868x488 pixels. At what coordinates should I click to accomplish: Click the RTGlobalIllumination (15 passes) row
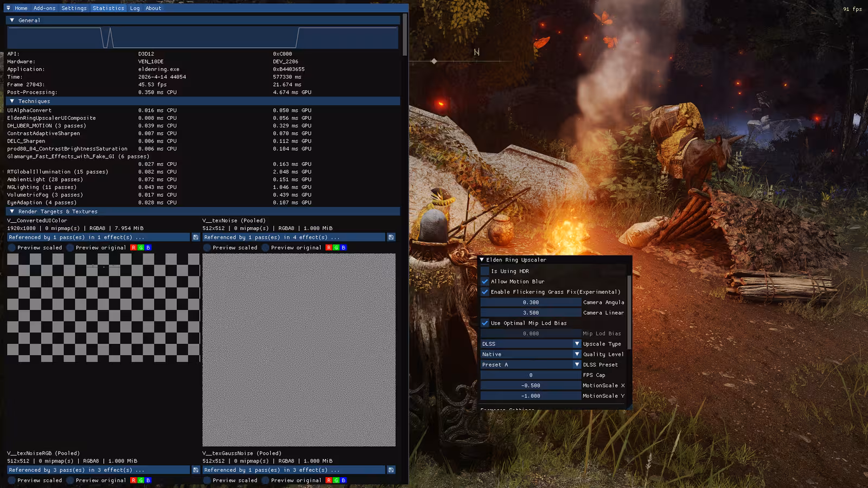coord(160,171)
